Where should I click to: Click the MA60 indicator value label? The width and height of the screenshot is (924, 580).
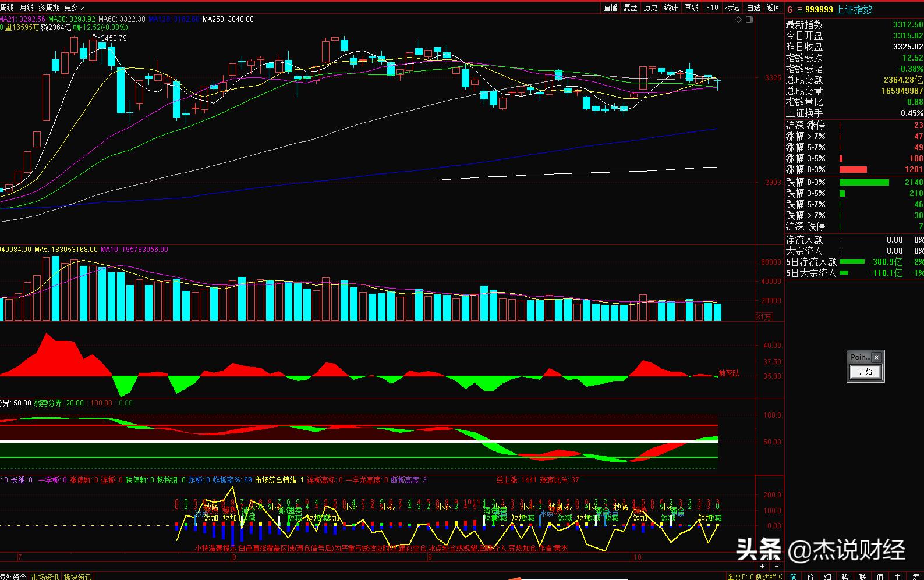pos(122,19)
